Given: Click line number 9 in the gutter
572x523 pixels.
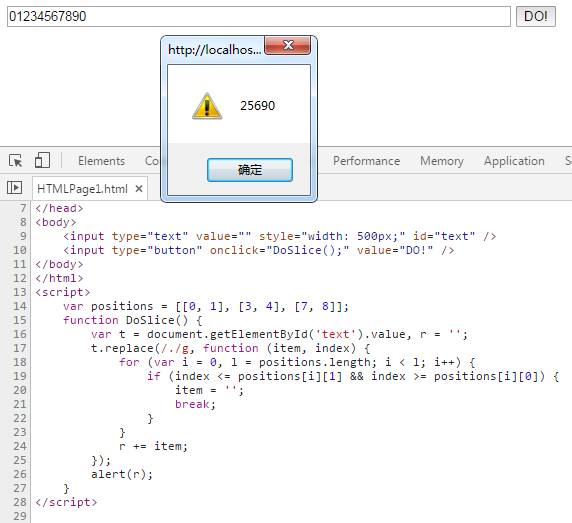Looking at the screenshot, I should click(x=23, y=236).
